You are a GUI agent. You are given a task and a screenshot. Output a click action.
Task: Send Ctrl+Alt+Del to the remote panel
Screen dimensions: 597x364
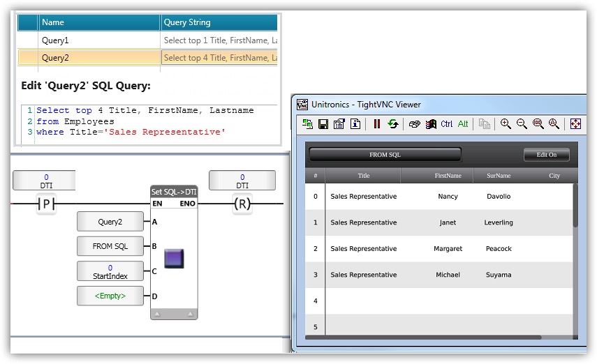click(415, 124)
